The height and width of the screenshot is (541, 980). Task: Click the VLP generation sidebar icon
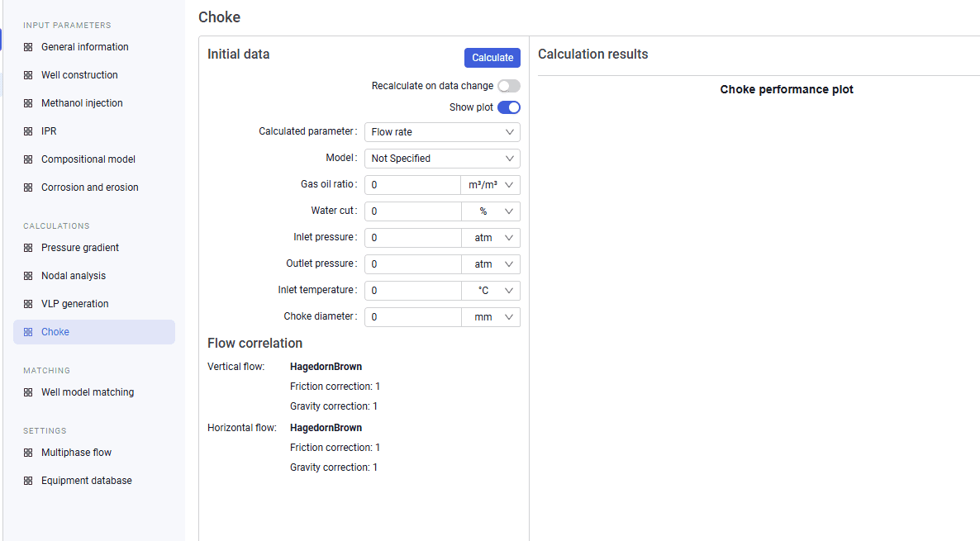[x=28, y=304]
